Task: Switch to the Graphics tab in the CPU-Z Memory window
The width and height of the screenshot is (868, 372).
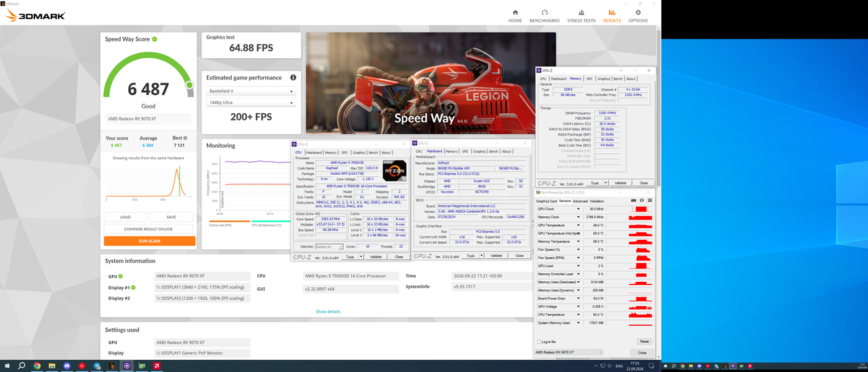Action: coord(604,79)
